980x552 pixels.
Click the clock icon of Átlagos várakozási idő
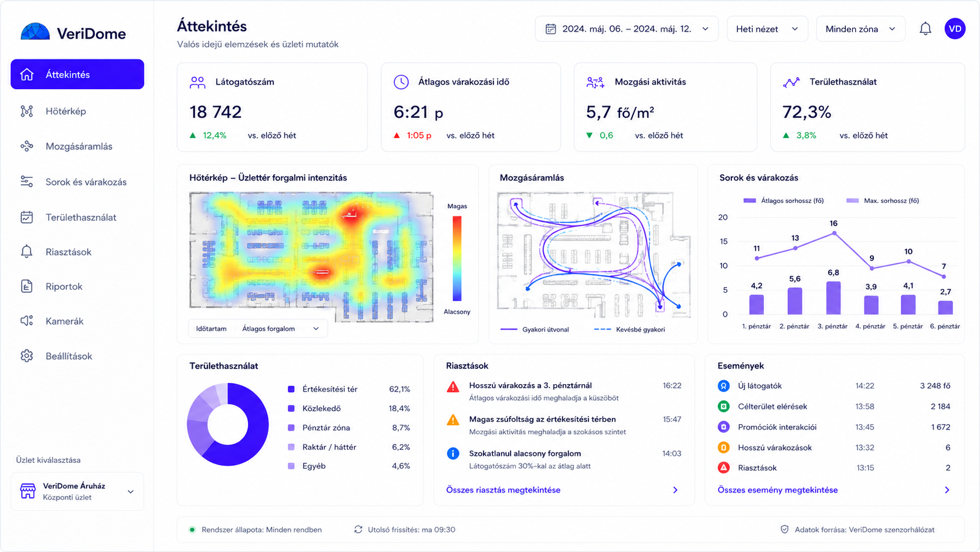click(401, 82)
